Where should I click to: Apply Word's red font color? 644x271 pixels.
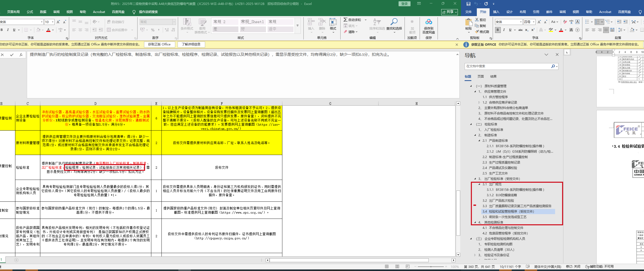coord(561,30)
